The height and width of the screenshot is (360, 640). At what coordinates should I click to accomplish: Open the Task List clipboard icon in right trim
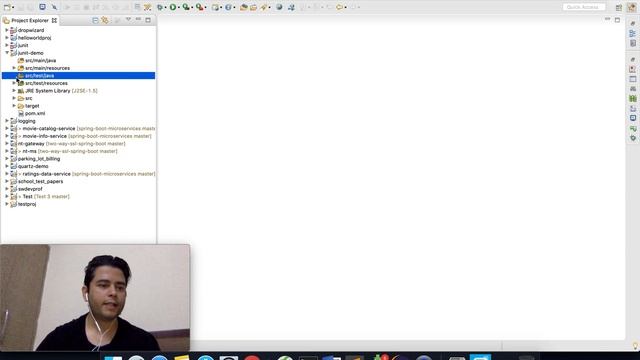tap(633, 43)
